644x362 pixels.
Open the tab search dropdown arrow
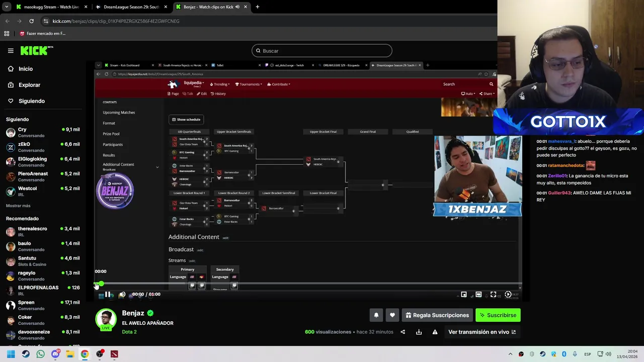pyautogui.click(x=7, y=7)
